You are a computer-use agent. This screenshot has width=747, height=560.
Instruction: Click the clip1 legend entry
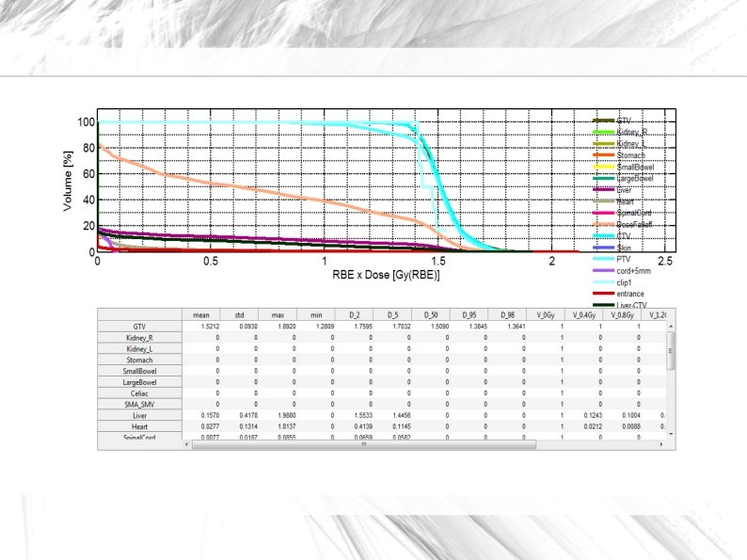[x=612, y=282]
